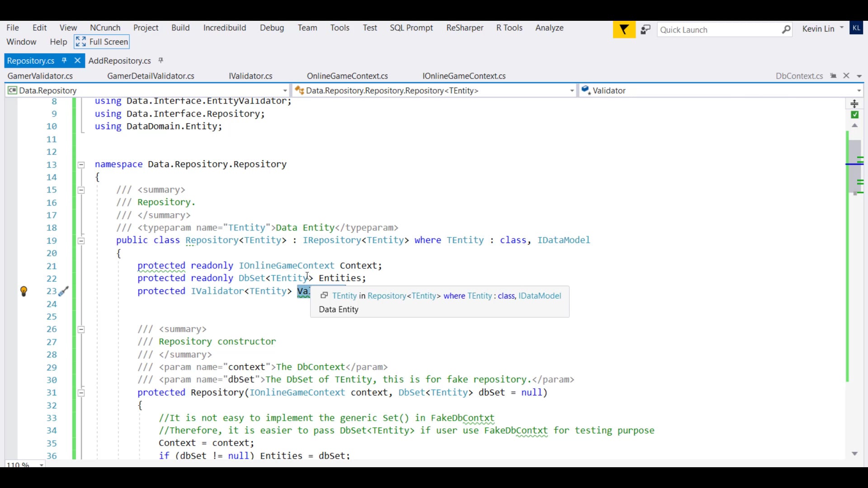Click the close icon next to DbContext.cs
868x488 pixels.
846,75
